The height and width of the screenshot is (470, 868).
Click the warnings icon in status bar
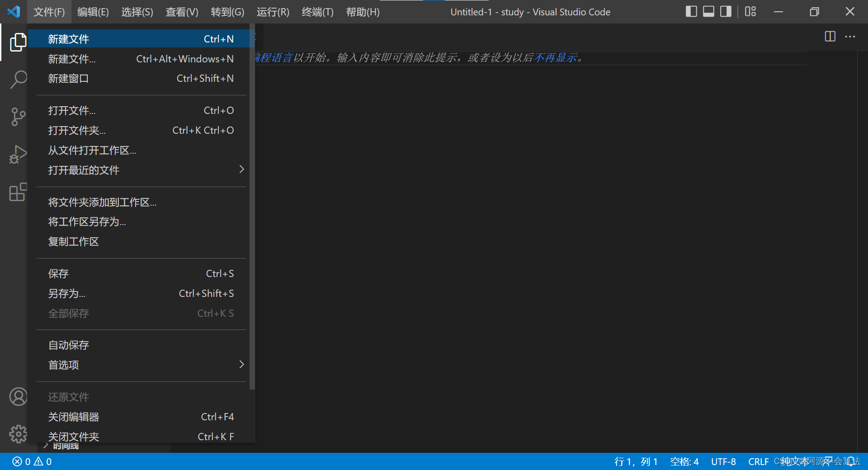click(38, 461)
